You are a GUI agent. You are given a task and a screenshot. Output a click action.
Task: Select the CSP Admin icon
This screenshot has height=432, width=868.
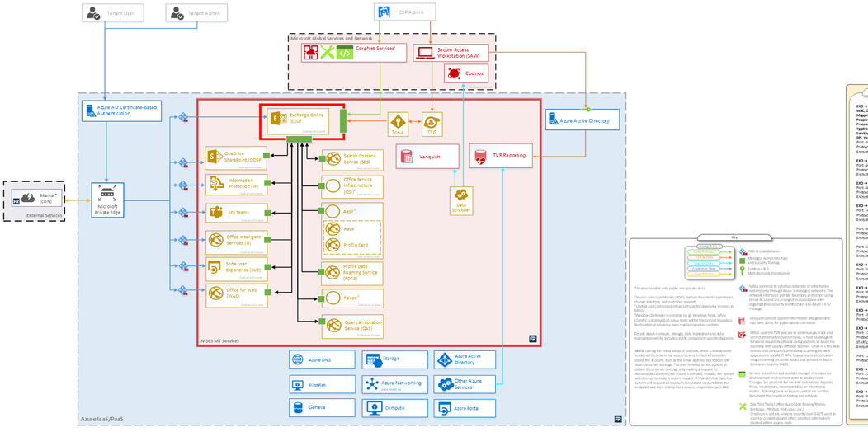pyautogui.click(x=384, y=12)
